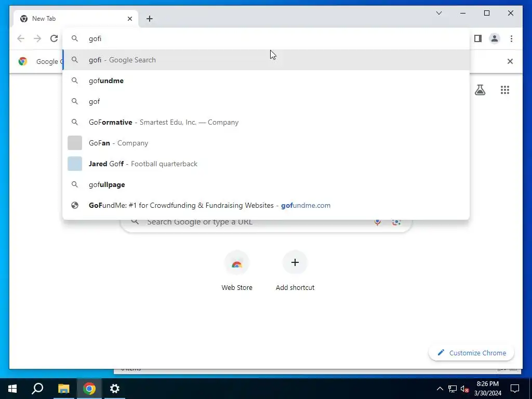Click the Chrome taskbar icon
Screen dimensions: 532x399
click(89, 389)
